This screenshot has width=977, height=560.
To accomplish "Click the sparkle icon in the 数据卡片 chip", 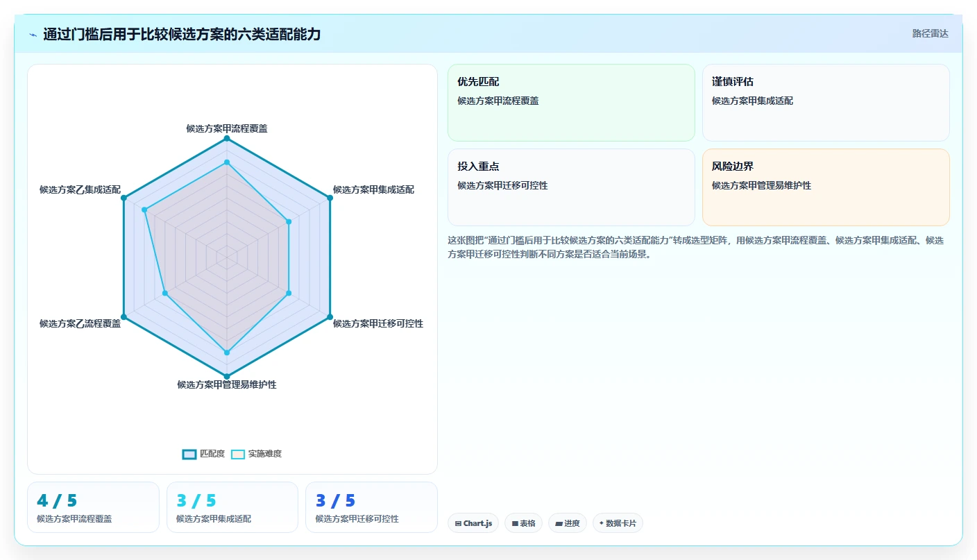I will 602,523.
